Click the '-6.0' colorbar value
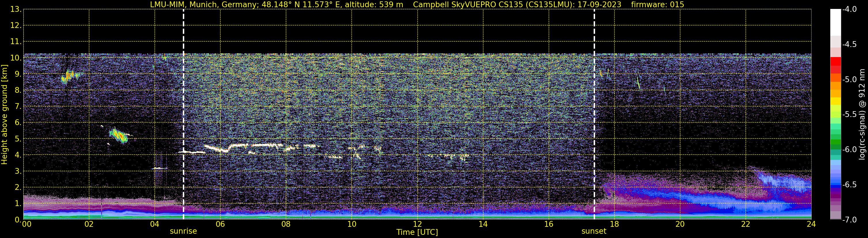 [850, 149]
